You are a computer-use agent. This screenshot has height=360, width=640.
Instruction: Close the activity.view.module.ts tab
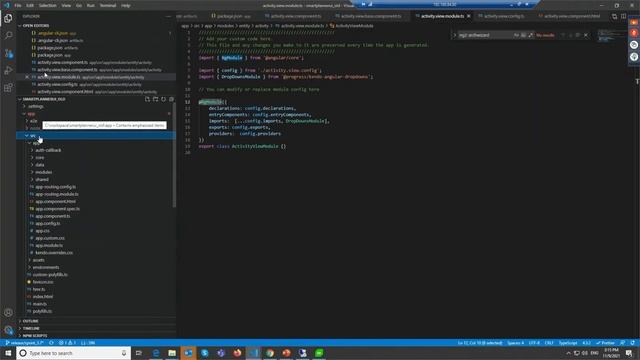click(x=469, y=16)
